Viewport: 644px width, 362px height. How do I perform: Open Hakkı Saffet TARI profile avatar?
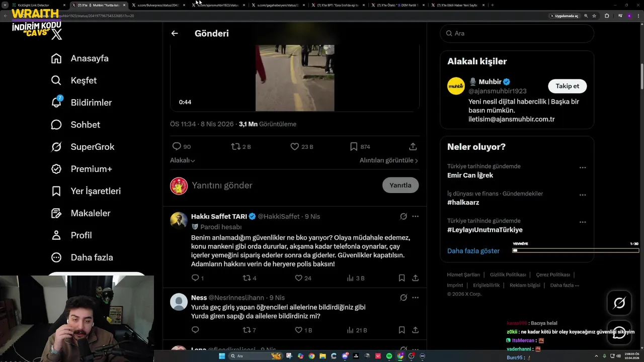[x=179, y=220]
